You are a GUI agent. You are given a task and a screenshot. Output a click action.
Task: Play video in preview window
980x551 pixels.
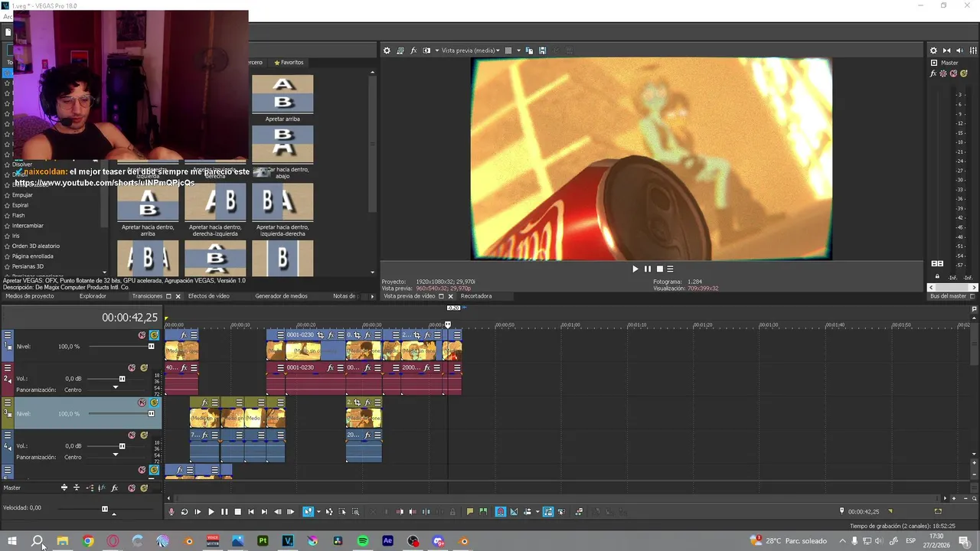point(635,269)
